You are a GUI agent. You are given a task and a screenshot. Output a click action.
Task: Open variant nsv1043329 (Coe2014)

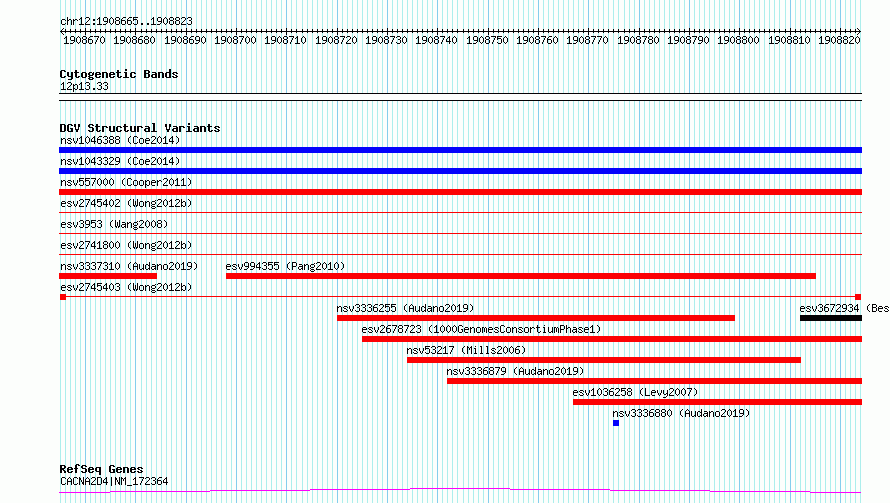click(x=120, y=161)
